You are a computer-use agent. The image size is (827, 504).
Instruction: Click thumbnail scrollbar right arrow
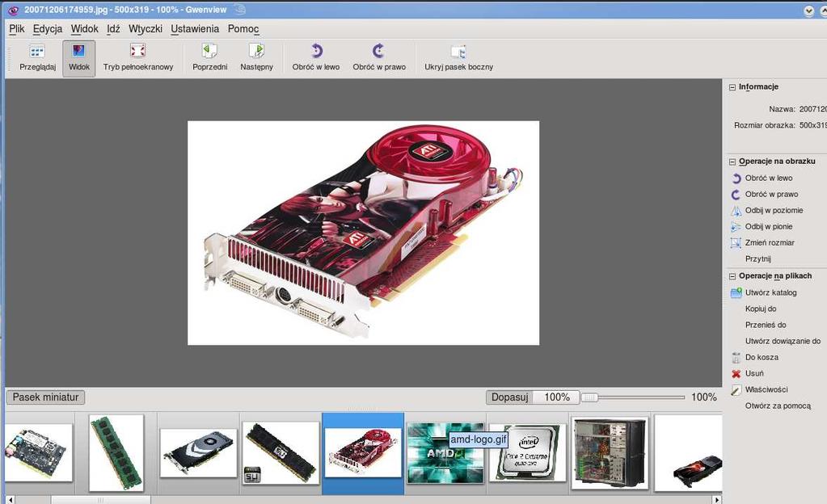716,499
